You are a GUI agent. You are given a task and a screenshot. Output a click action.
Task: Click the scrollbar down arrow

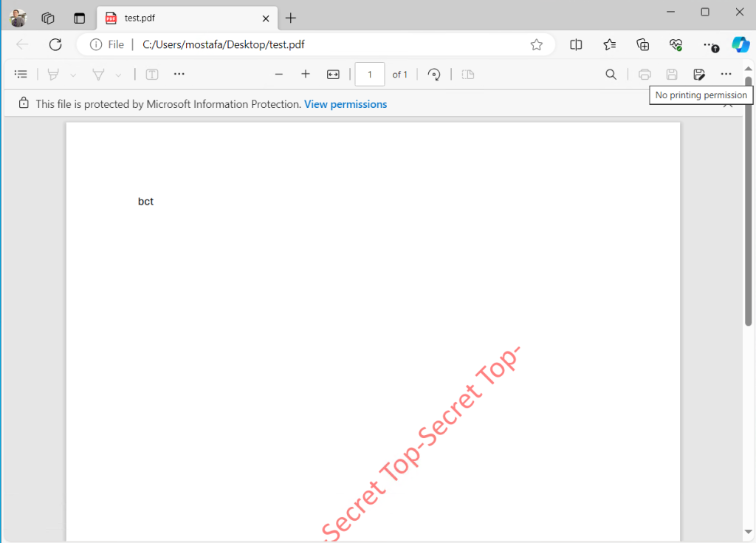click(x=749, y=531)
